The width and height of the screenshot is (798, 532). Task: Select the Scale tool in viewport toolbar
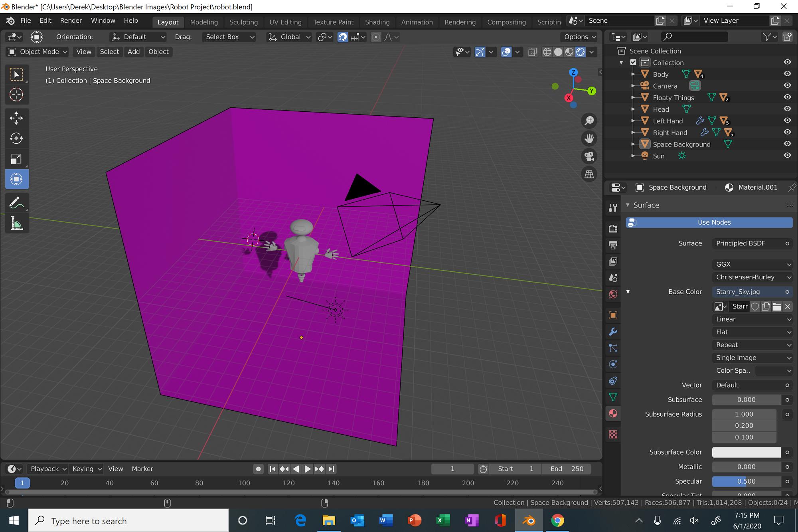point(16,158)
